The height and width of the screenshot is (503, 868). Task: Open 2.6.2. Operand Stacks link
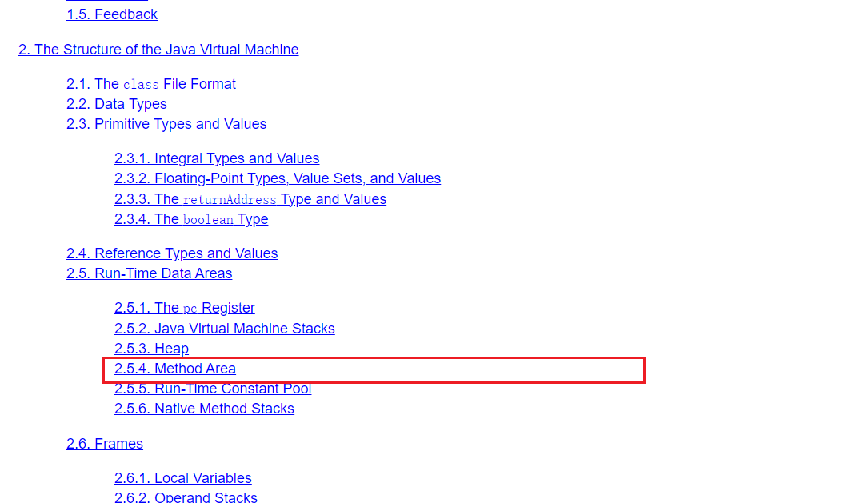point(186,497)
